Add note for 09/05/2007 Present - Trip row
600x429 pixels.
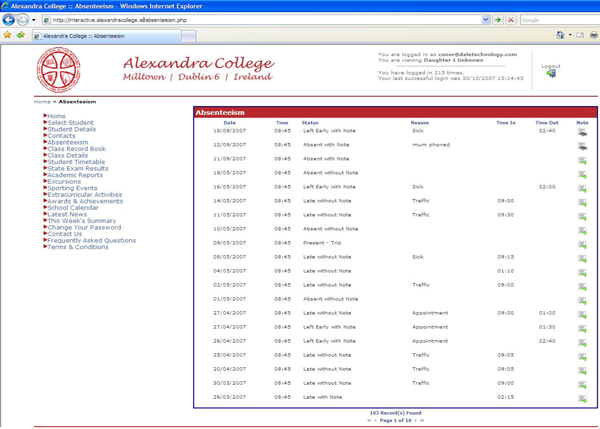point(582,245)
